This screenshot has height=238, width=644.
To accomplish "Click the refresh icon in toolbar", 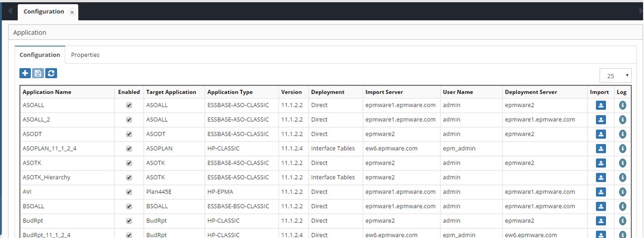I will click(51, 73).
